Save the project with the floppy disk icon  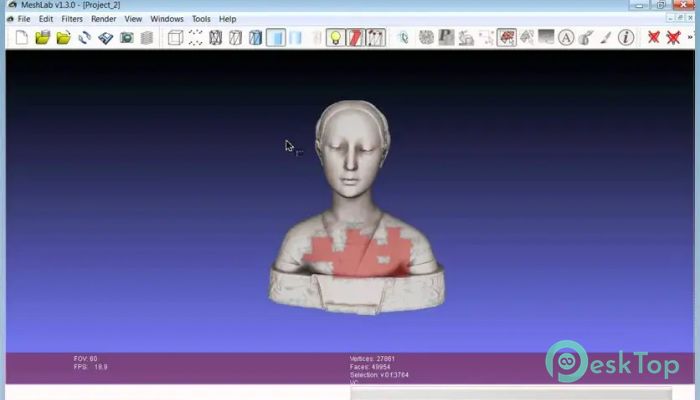click(105, 38)
